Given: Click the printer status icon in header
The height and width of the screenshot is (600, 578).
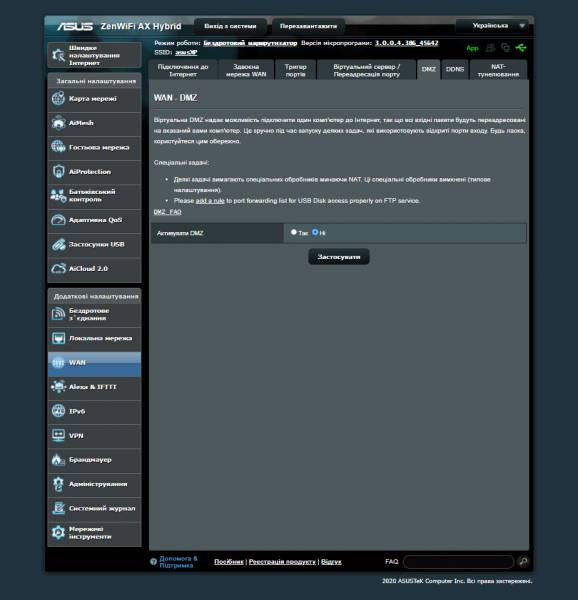Looking at the screenshot, I should click(x=490, y=48).
